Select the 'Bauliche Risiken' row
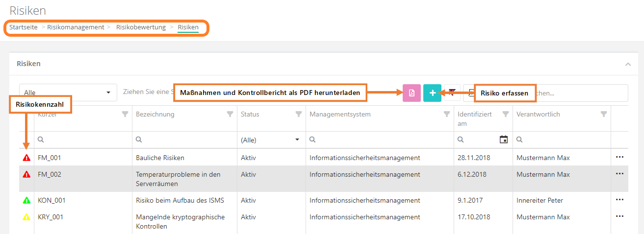 tap(160, 158)
